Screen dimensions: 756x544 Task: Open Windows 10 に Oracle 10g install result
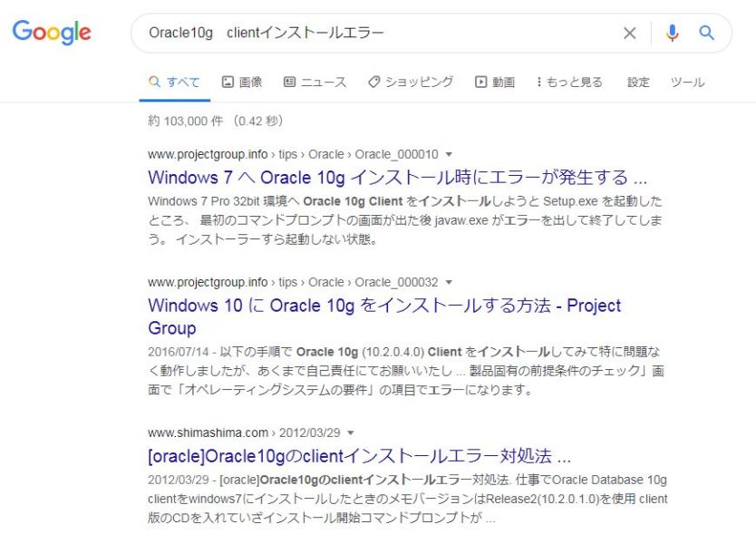tap(384, 316)
